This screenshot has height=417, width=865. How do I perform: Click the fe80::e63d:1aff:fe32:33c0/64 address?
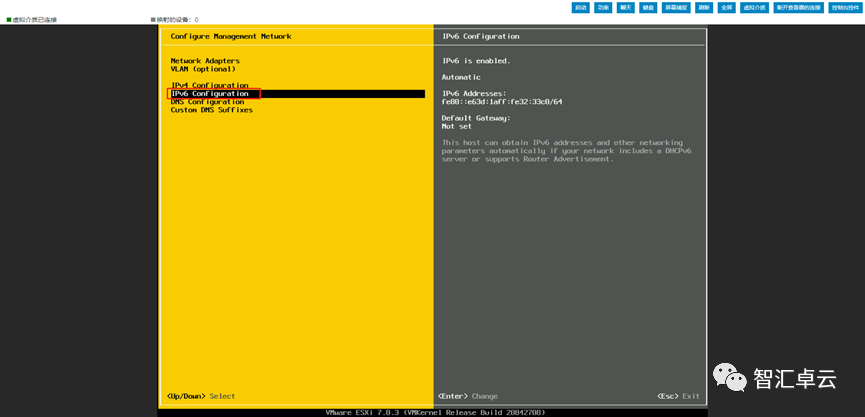pos(502,102)
